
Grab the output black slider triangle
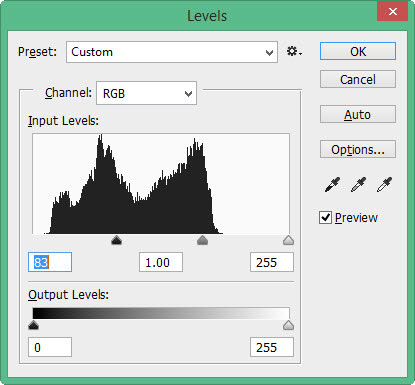(33, 325)
